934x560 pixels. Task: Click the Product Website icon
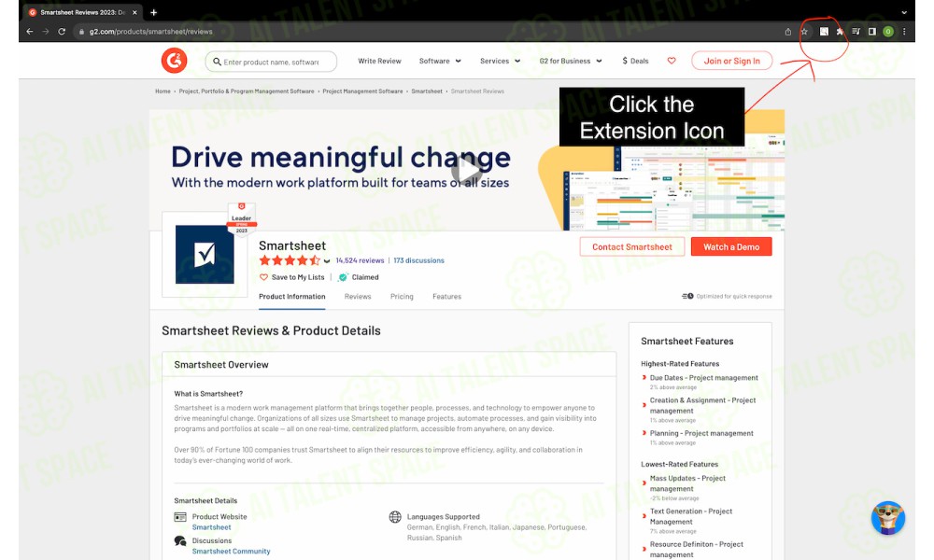click(180, 516)
